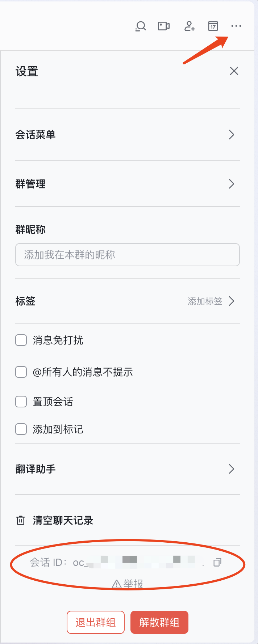This screenshot has width=258, height=644.
Task: Copy the chat ID with copy icon
Action: 217,562
